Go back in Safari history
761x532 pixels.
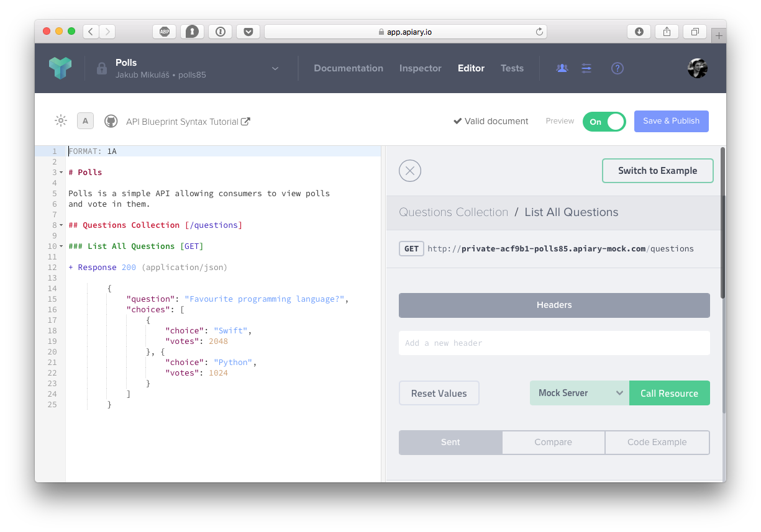(91, 32)
